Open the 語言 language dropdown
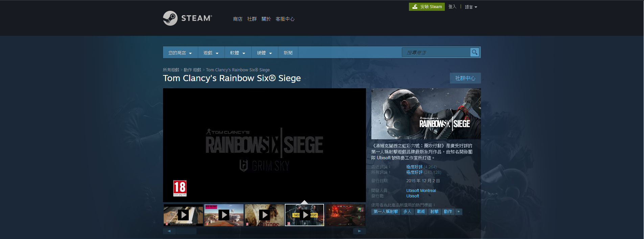 [x=471, y=7]
